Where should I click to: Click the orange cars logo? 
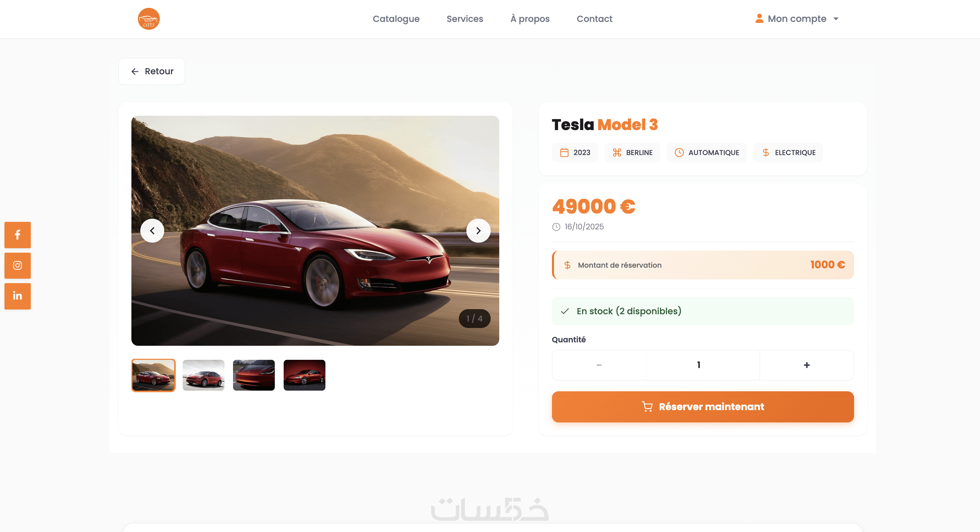(149, 19)
